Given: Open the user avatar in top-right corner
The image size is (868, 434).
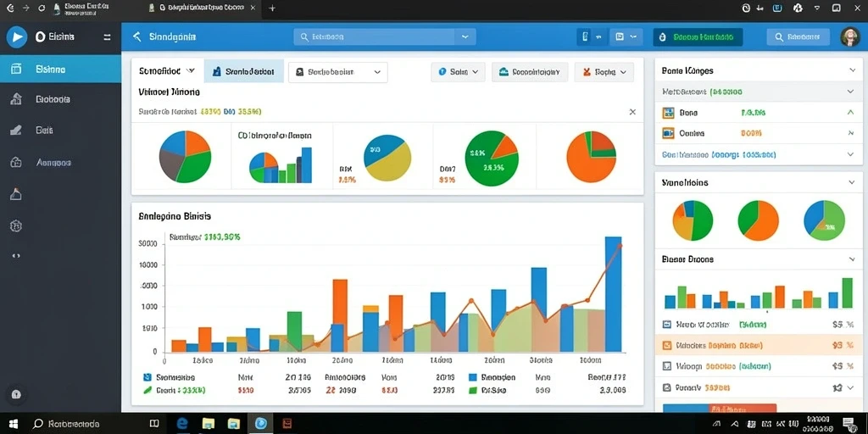Looking at the screenshot, I should pyautogui.click(x=849, y=37).
